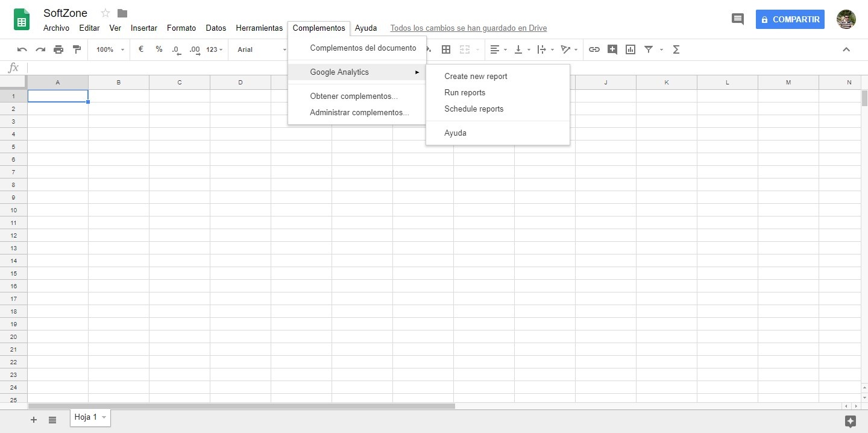868x433 pixels.
Task: Click the vertical scrollbar thumb
Action: tap(865, 97)
